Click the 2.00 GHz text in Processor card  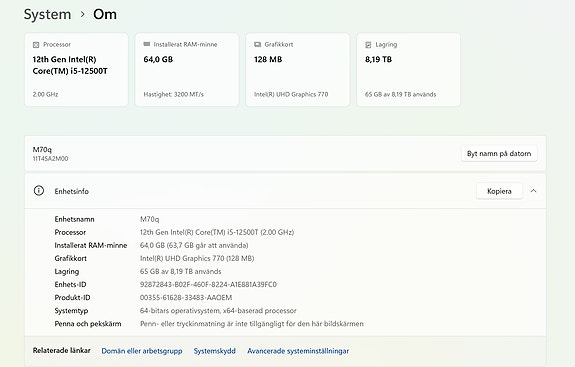45,94
